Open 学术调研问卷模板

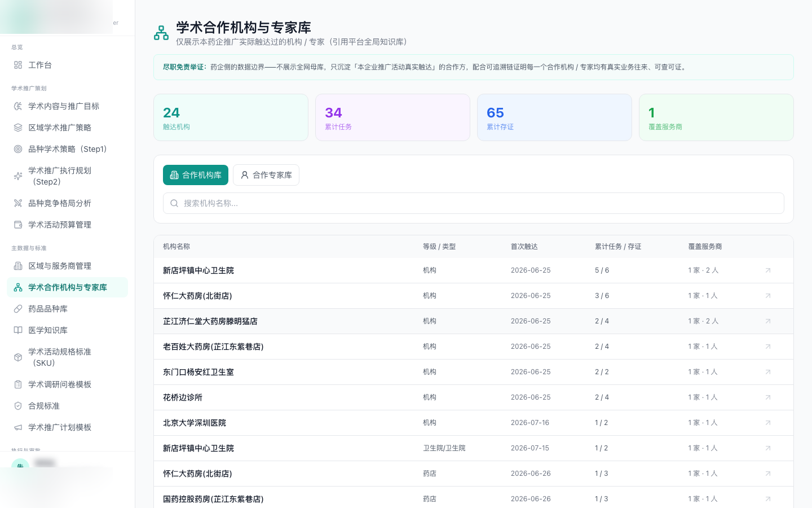tap(67, 384)
